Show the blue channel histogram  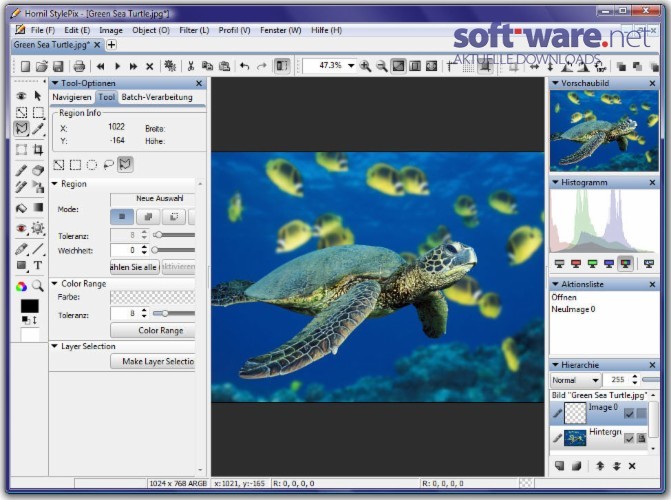tap(609, 264)
